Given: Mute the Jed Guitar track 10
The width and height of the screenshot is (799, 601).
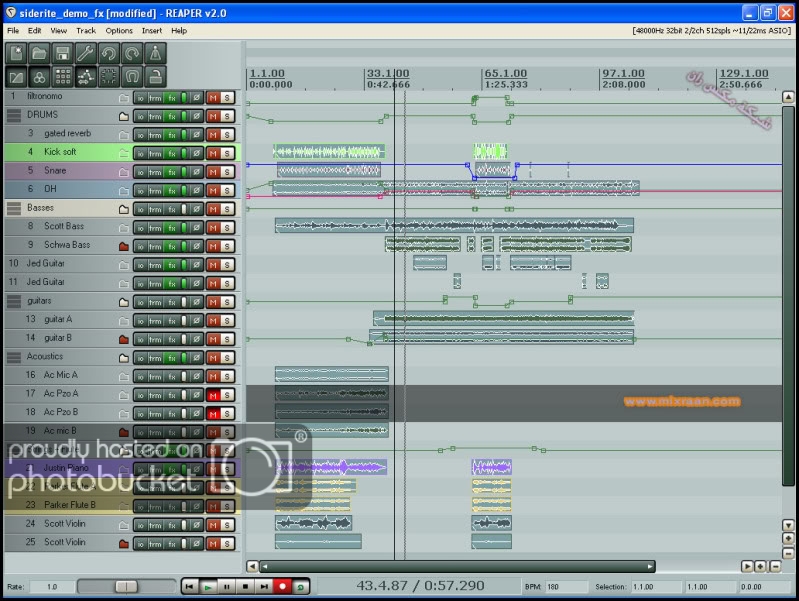Looking at the screenshot, I should point(213,265).
